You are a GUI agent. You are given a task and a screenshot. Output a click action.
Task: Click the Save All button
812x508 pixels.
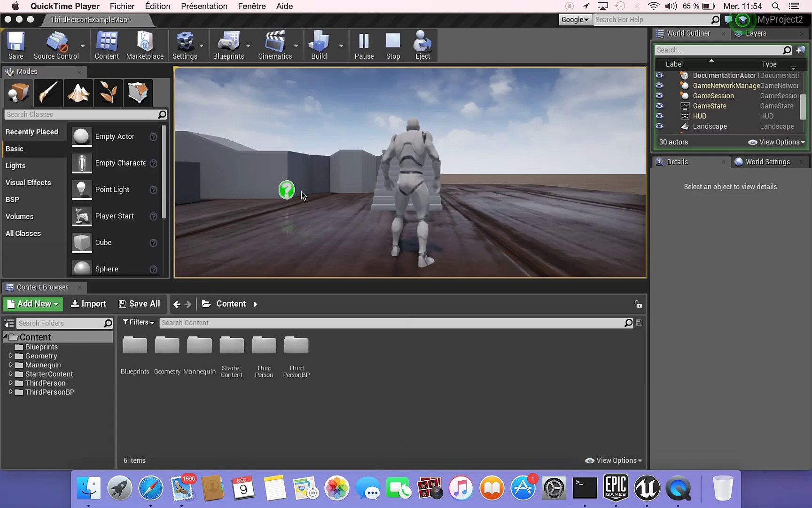pos(139,304)
